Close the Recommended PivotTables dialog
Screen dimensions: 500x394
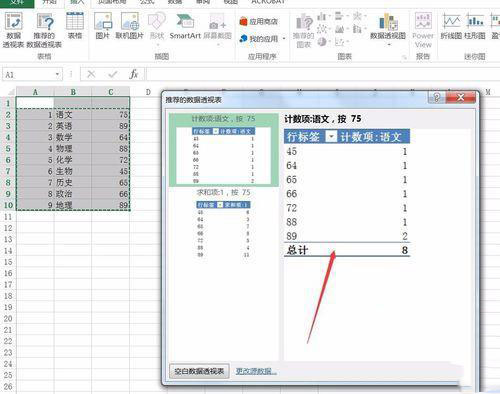pos(460,97)
